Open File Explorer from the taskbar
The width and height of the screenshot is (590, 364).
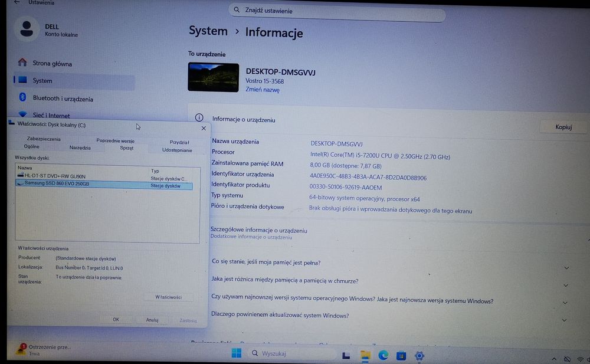point(365,355)
